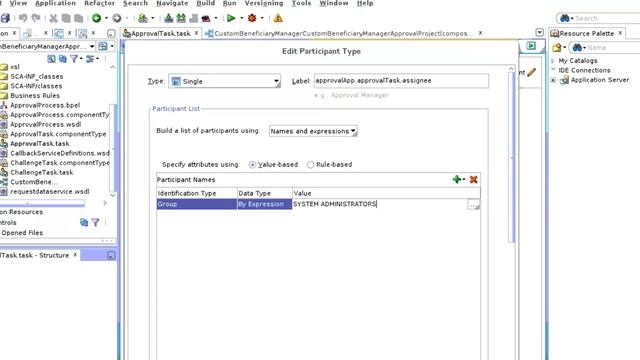Screen dimensions: 640x360
Task: Click the Paste toolbar icon
Action: pyautogui.click(x=78, y=18)
